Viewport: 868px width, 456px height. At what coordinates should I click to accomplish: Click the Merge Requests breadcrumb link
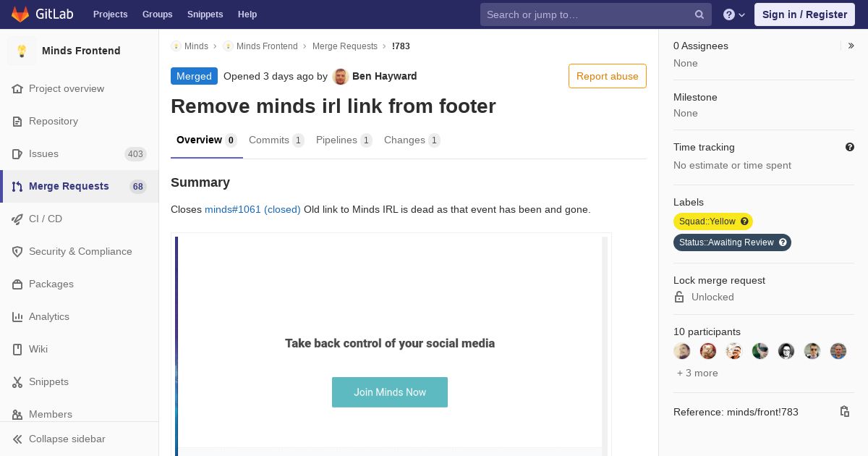(345, 46)
